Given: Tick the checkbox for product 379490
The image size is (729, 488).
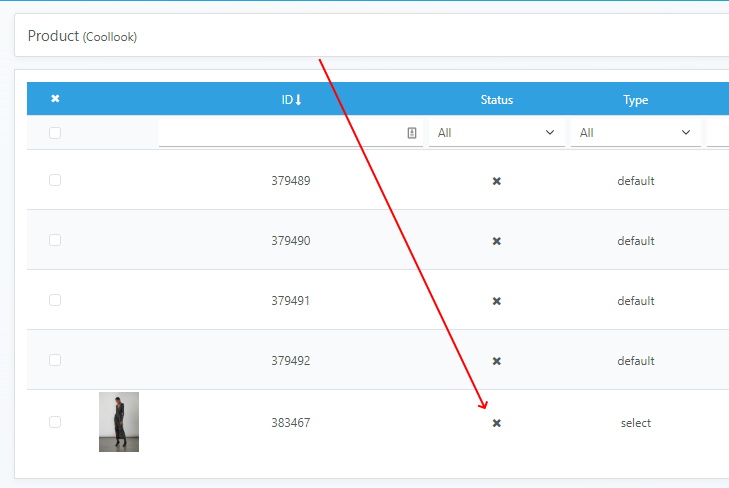Looking at the screenshot, I should [x=55, y=240].
